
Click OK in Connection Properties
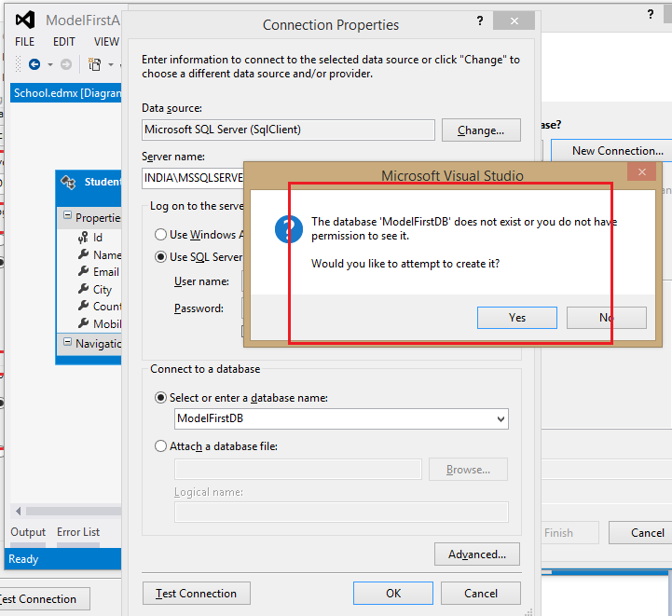tap(393, 594)
